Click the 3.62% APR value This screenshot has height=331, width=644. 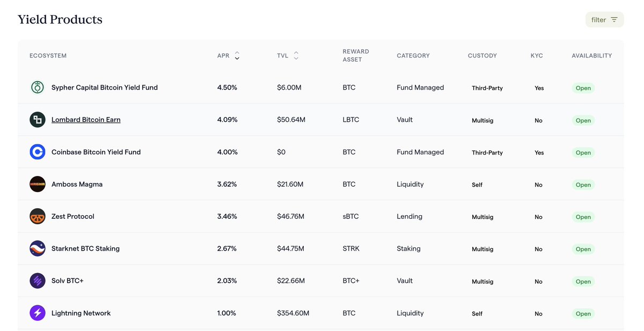227,184
